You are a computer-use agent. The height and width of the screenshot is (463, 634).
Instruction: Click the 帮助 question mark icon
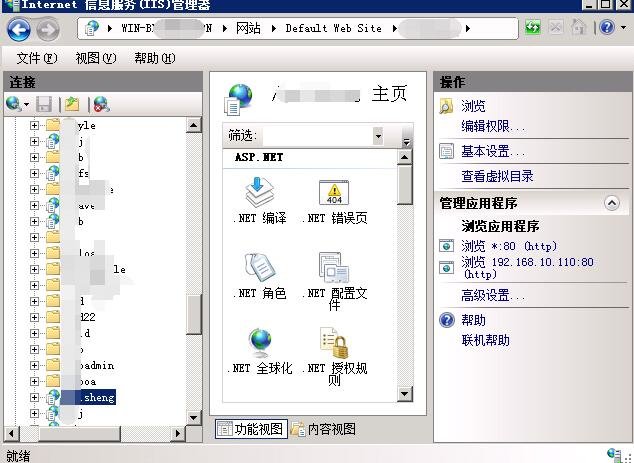click(x=446, y=320)
